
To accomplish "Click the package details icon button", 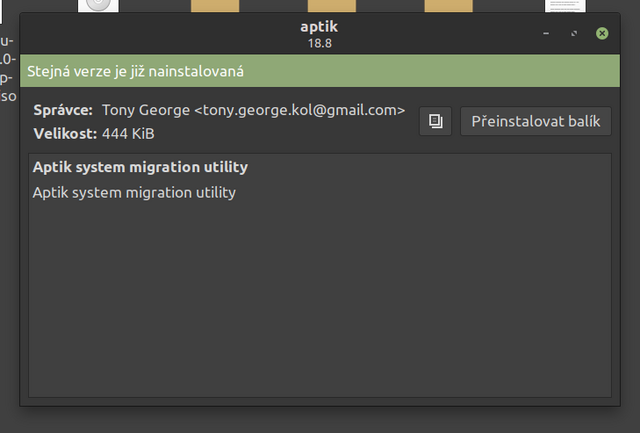I will pyautogui.click(x=436, y=121).
